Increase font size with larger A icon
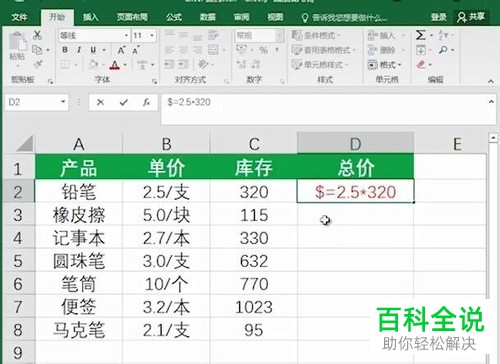This screenshot has height=364, width=500. click(x=121, y=50)
